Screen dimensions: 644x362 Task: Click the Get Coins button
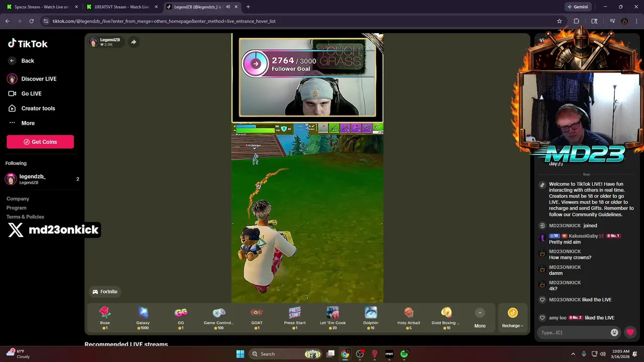coord(40,142)
